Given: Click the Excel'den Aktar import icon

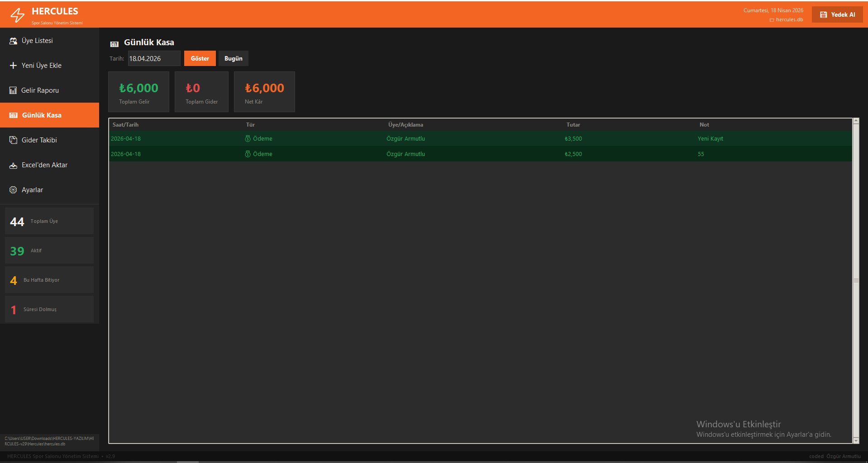Looking at the screenshot, I should click(x=13, y=165).
